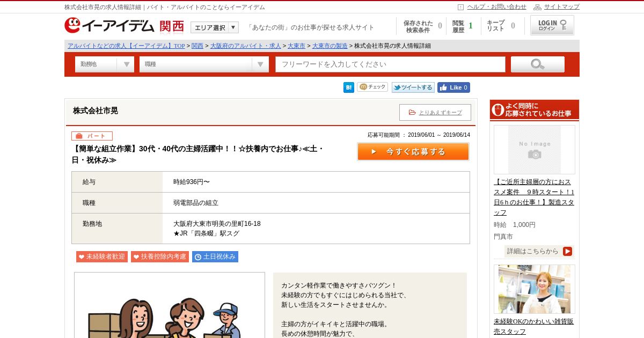
Task: Follow breadcrumb 大阪府のアルバイト・求人
Action: (245, 46)
